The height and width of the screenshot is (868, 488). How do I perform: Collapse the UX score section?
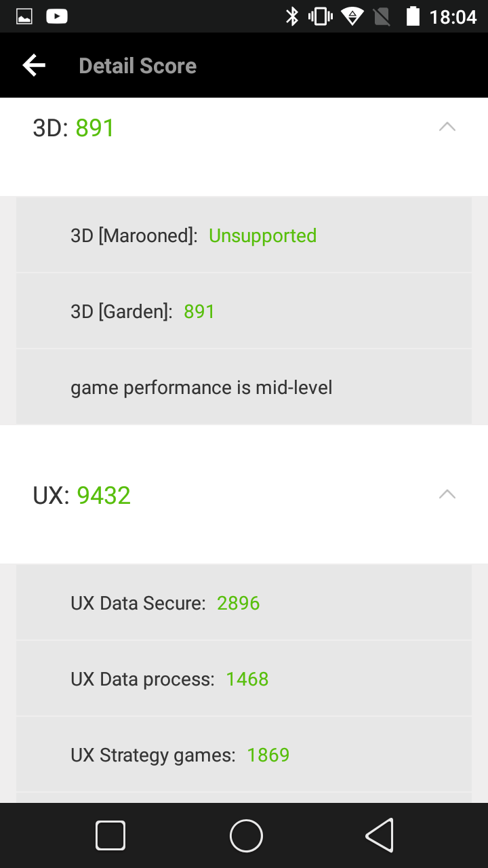[x=447, y=494]
